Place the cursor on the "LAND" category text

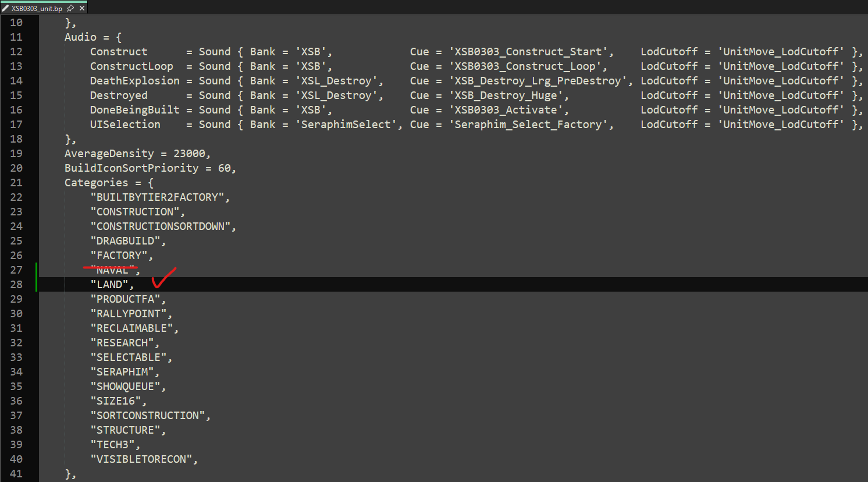(109, 285)
